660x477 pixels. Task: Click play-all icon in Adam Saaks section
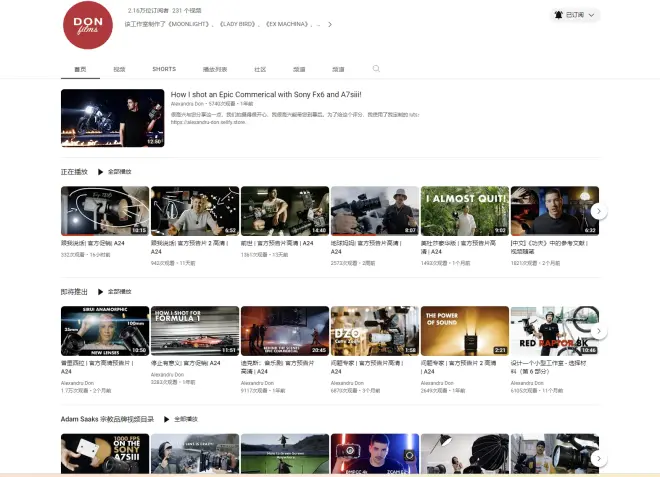[167, 418]
